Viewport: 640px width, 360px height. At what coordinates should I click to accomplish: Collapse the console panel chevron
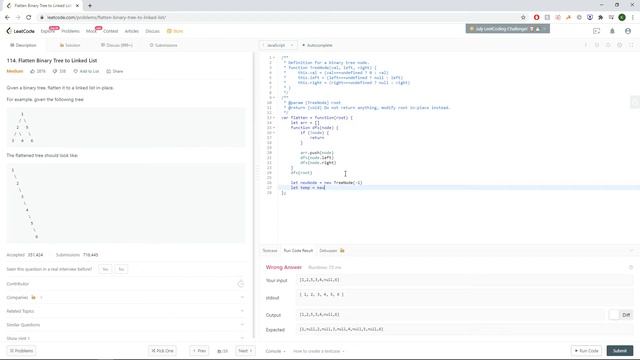click(632, 251)
